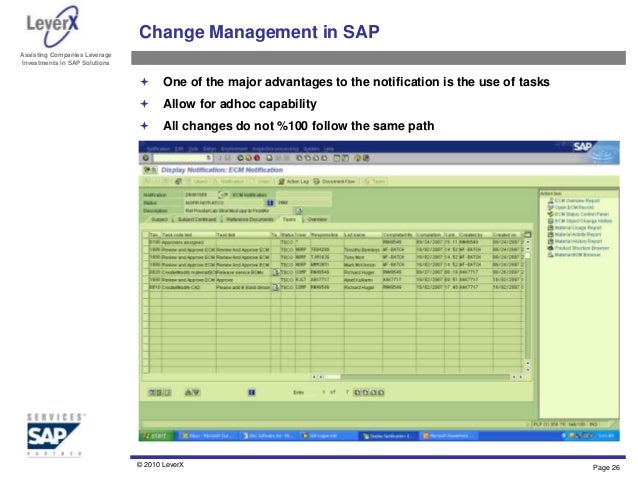Click the First page navigation icon in toolbar

click(x=299, y=158)
